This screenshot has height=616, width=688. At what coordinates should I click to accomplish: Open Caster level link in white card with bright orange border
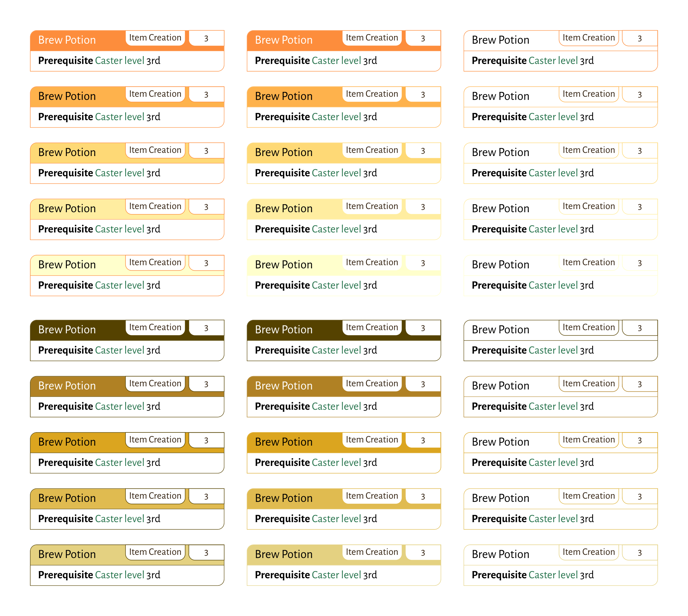553,60
